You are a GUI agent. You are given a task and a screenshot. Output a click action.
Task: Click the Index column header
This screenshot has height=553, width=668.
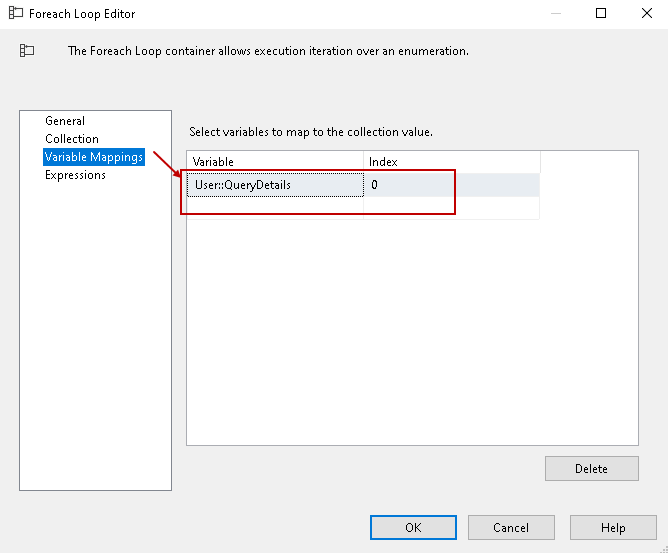pos(450,162)
